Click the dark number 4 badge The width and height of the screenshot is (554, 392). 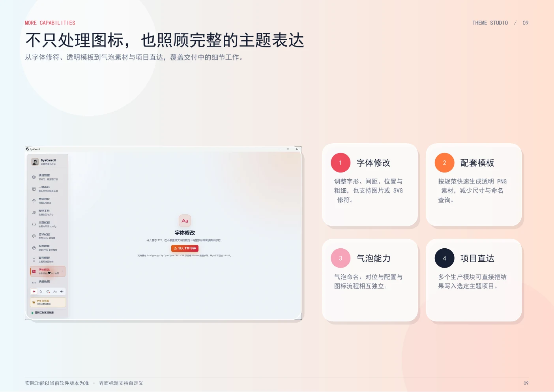coord(444,258)
